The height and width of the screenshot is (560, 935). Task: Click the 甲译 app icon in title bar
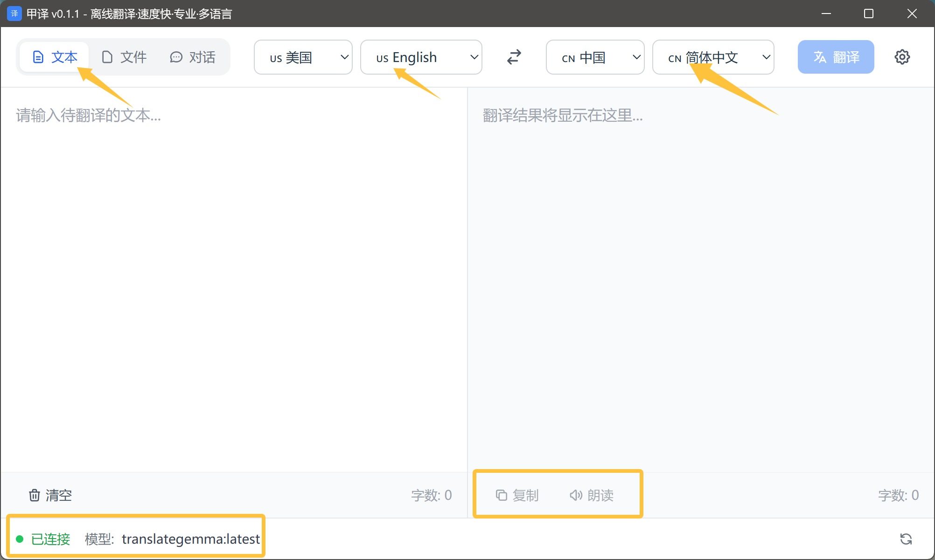click(14, 14)
